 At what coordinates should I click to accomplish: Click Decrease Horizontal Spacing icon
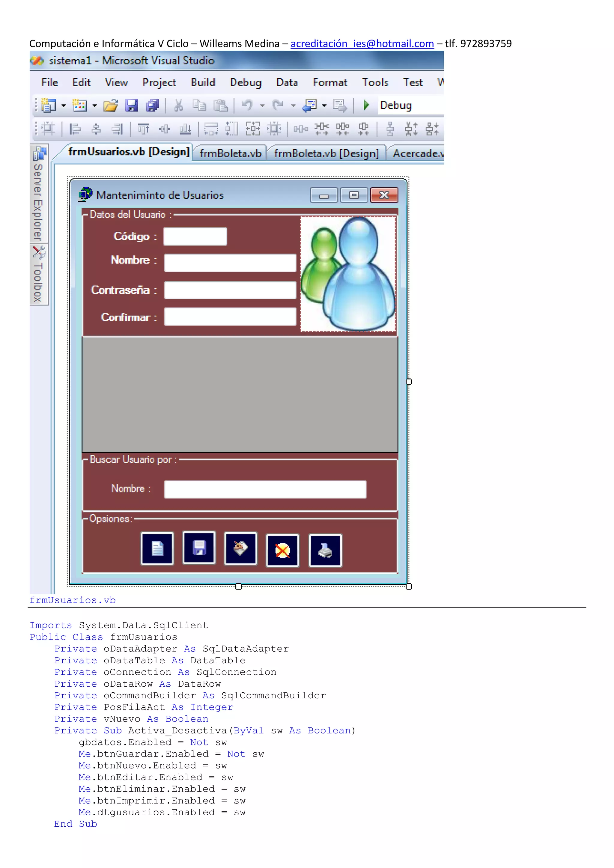(x=343, y=129)
